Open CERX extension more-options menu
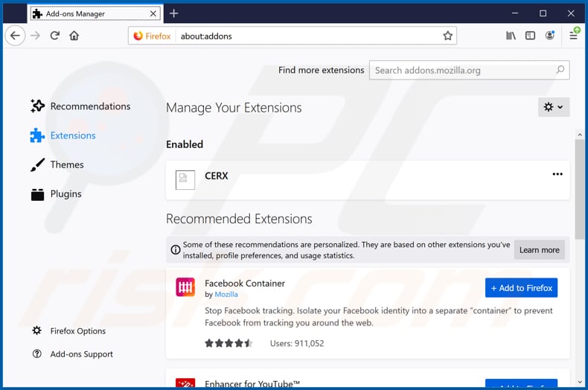The height and width of the screenshot is (390, 588). [x=557, y=174]
